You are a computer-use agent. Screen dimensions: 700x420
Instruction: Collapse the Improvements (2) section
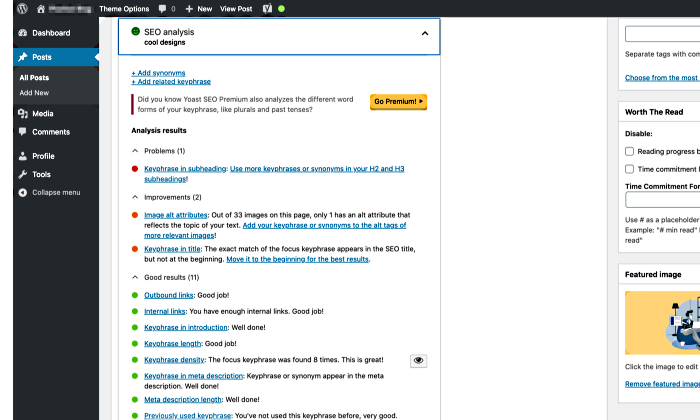point(136,197)
